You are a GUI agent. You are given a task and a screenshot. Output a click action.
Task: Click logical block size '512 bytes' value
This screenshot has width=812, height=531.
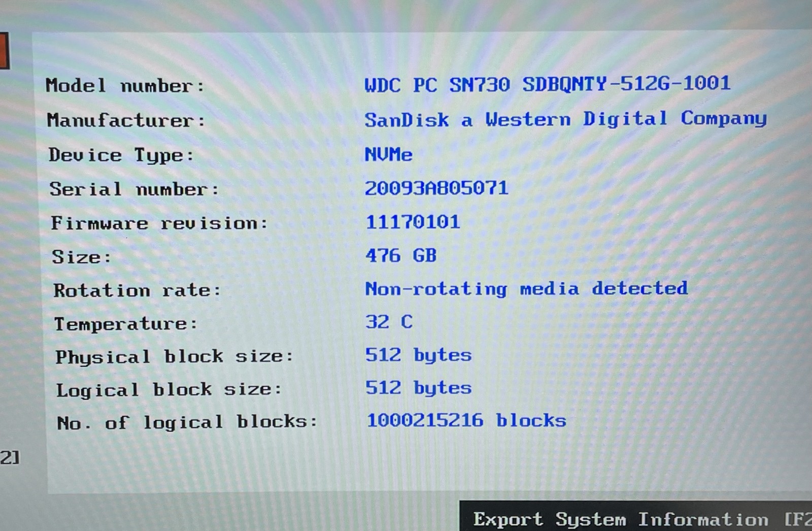(x=419, y=388)
